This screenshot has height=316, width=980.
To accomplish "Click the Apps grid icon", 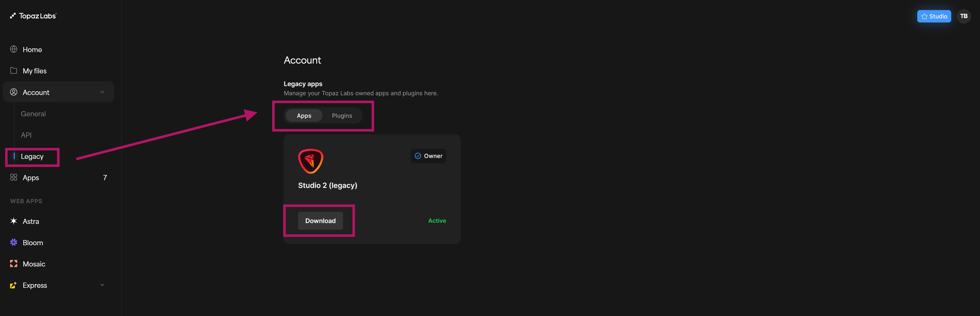I will click(14, 177).
